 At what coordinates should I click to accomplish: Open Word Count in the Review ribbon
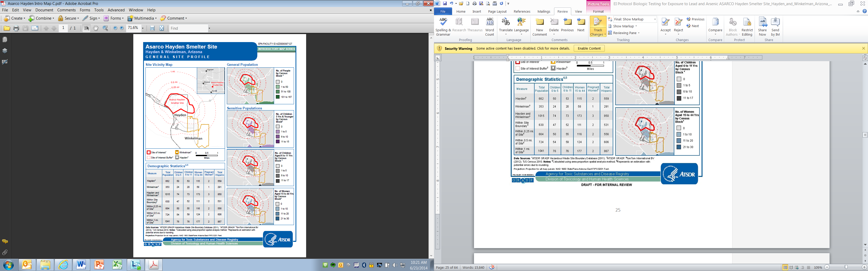click(x=490, y=27)
